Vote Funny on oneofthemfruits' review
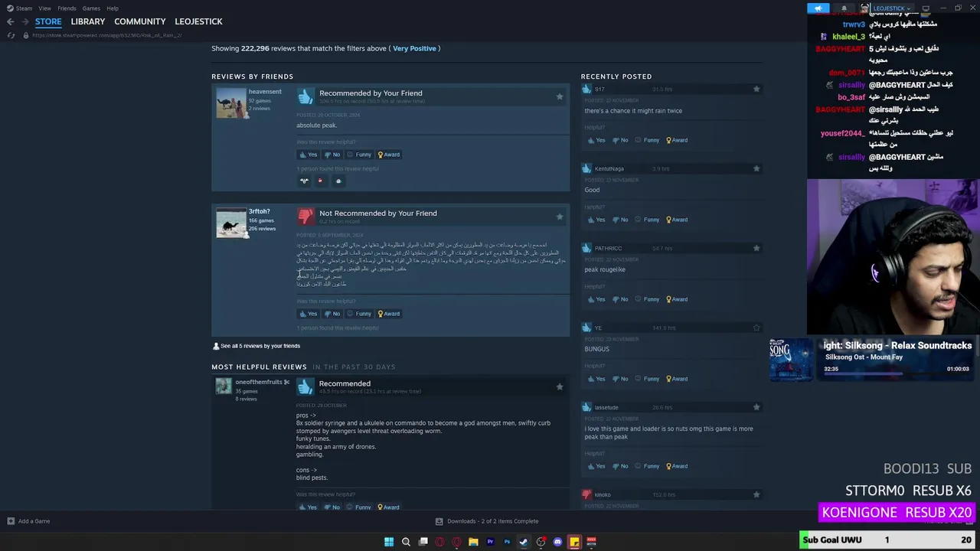This screenshot has width=980, height=551. [359, 507]
